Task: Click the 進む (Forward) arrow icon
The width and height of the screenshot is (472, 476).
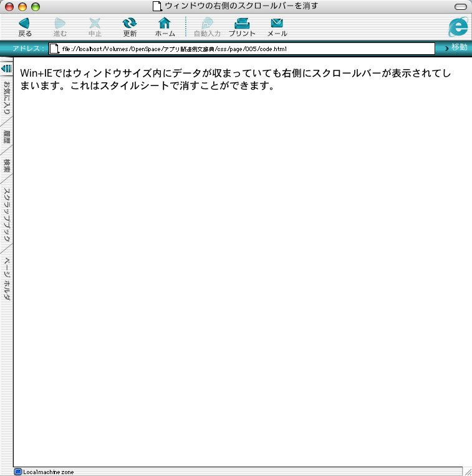Action: pos(60,23)
